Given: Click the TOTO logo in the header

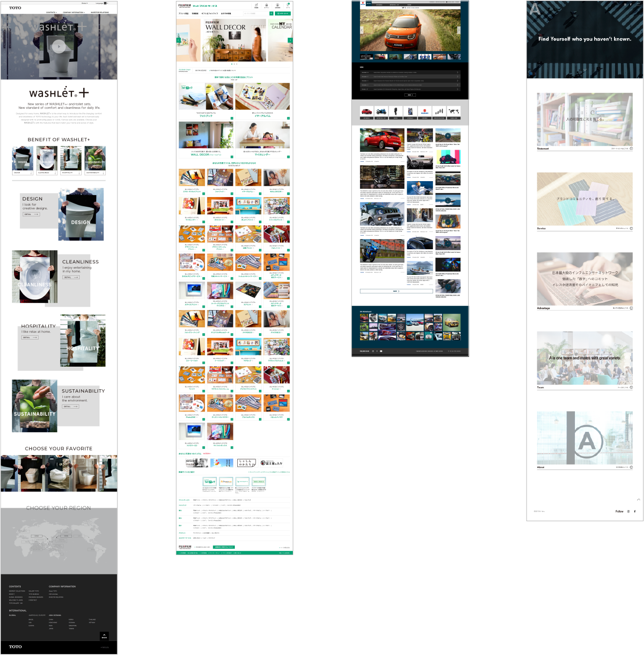Looking at the screenshot, I should (15, 8).
